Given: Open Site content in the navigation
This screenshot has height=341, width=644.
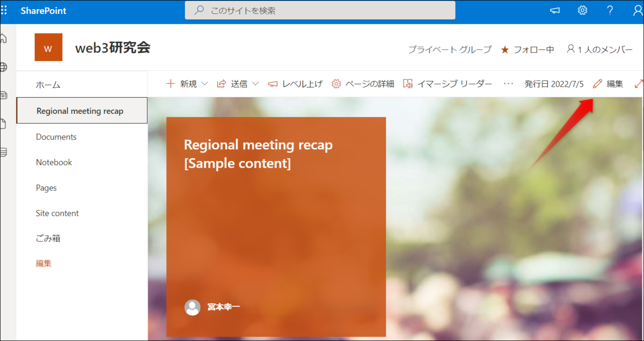Looking at the screenshot, I should point(57,213).
